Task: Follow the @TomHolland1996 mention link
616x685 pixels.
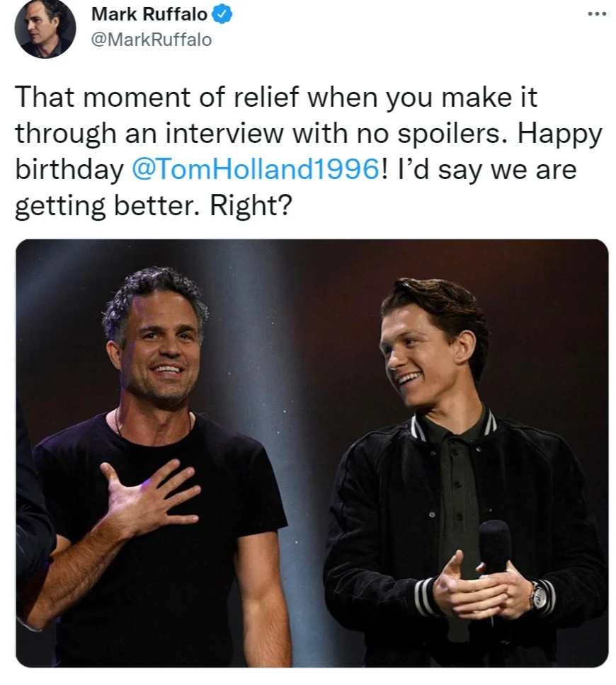Action: 256,171
